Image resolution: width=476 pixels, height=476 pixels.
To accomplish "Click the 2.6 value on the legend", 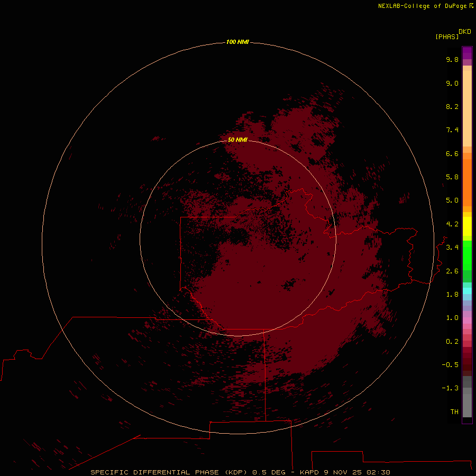I will (x=452, y=271).
